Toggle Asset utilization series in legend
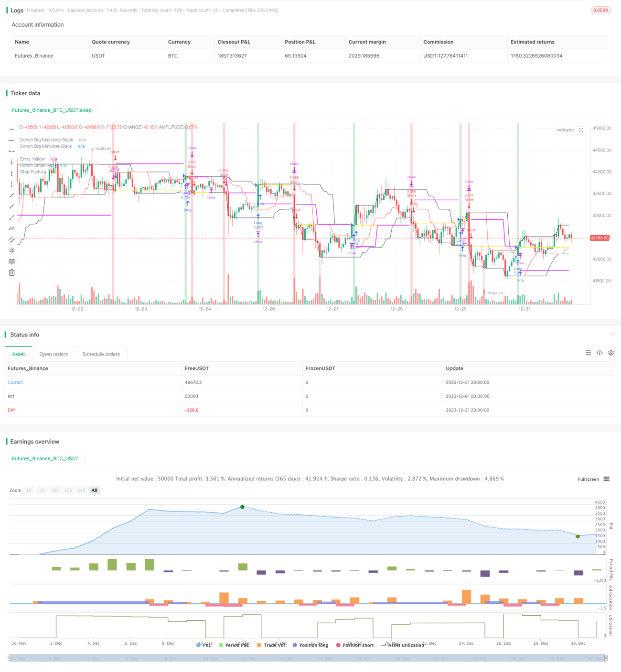 click(x=402, y=645)
